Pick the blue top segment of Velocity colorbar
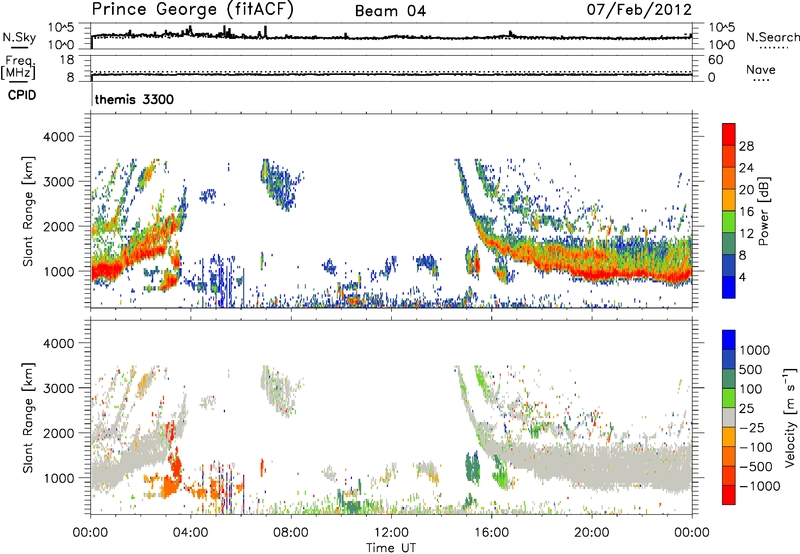800x554 pixels. [x=729, y=340]
